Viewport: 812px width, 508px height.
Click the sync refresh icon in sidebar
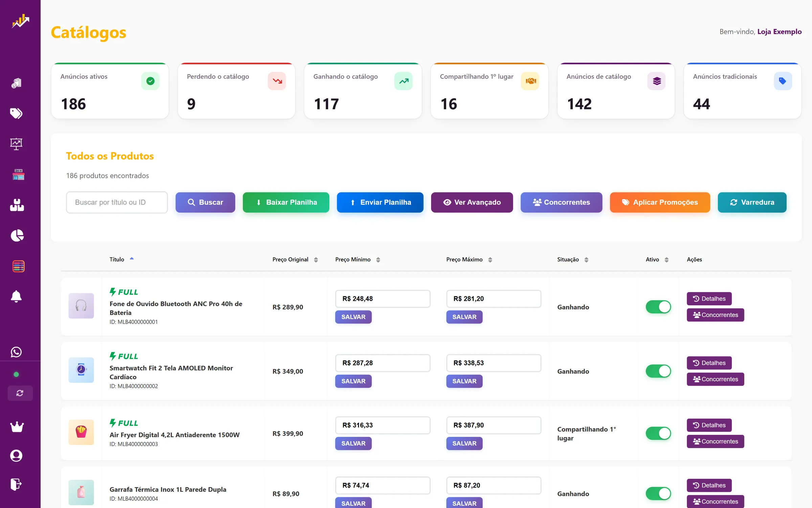pyautogui.click(x=20, y=393)
